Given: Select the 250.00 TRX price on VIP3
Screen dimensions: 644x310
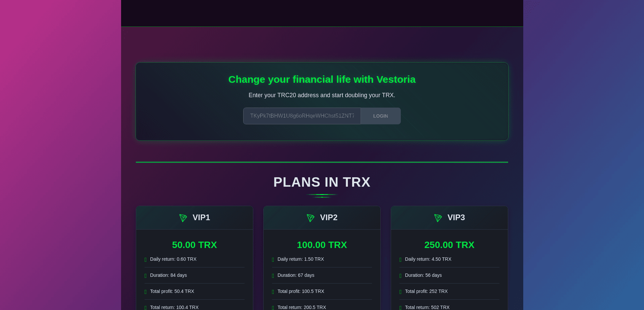Looking at the screenshot, I should coord(449,245).
